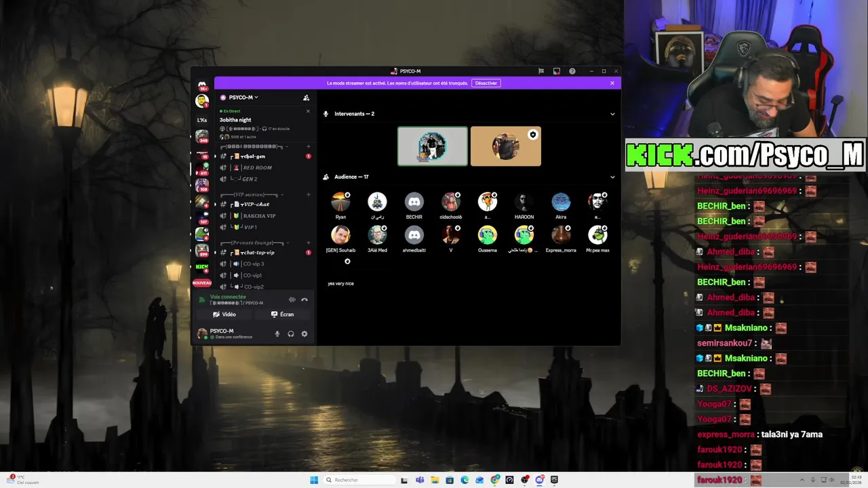
Task: Open Epic Games launcher from taskbar
Action: point(554,480)
